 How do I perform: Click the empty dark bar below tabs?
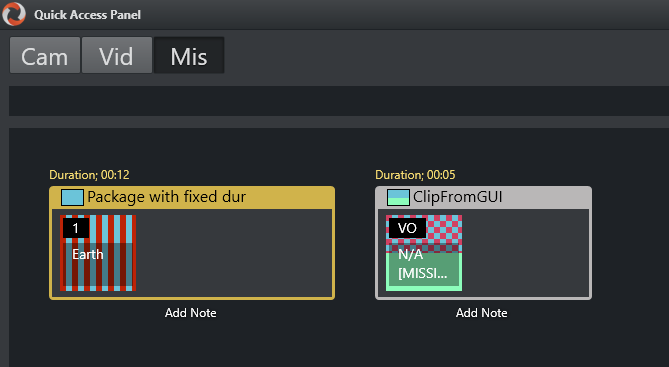[339, 101]
